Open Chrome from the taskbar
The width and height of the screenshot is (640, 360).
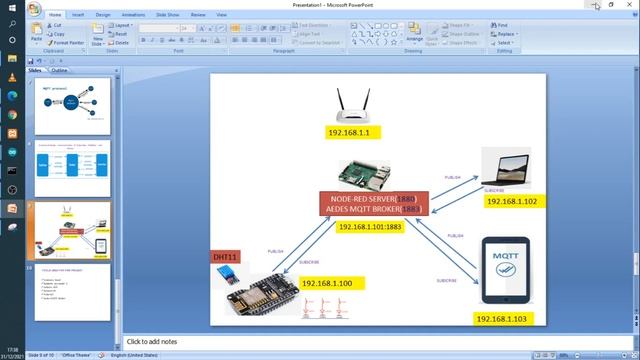pos(12,115)
